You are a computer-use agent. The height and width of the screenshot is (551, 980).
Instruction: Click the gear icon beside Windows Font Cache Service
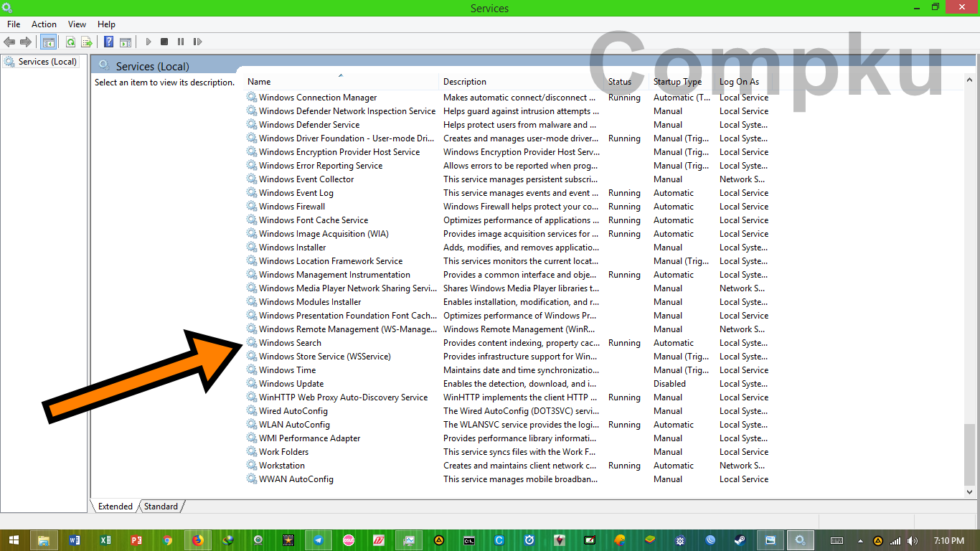[252, 220]
